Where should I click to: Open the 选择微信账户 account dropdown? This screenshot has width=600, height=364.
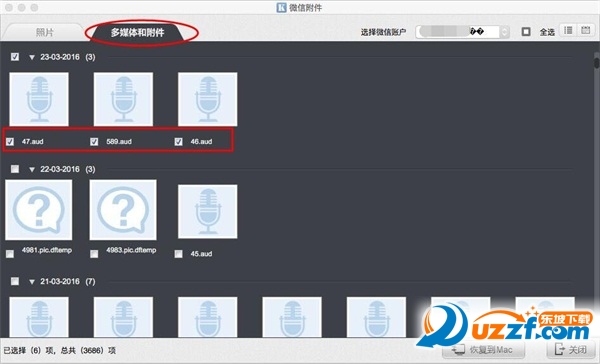462,32
